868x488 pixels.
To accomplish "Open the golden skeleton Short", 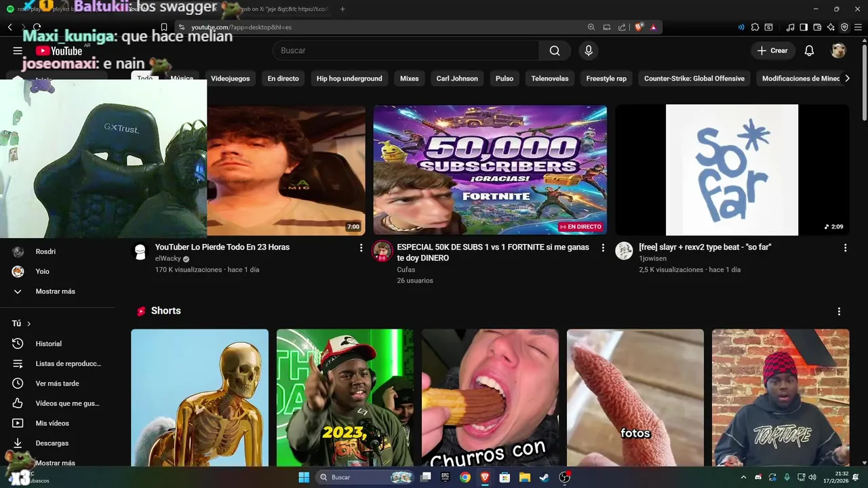I will click(199, 398).
